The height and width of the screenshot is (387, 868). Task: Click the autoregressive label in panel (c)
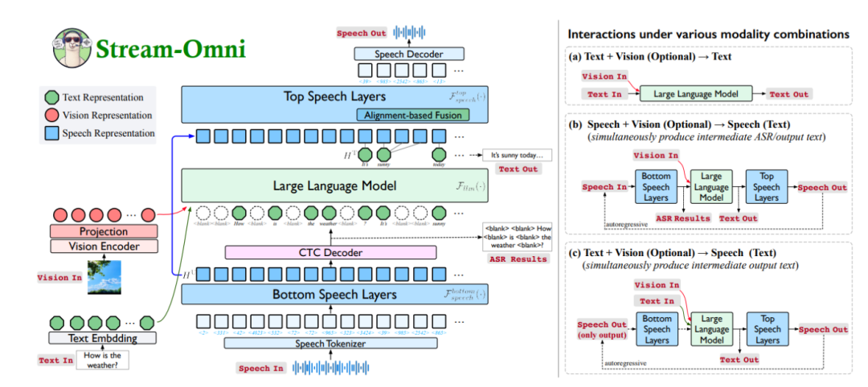(627, 363)
